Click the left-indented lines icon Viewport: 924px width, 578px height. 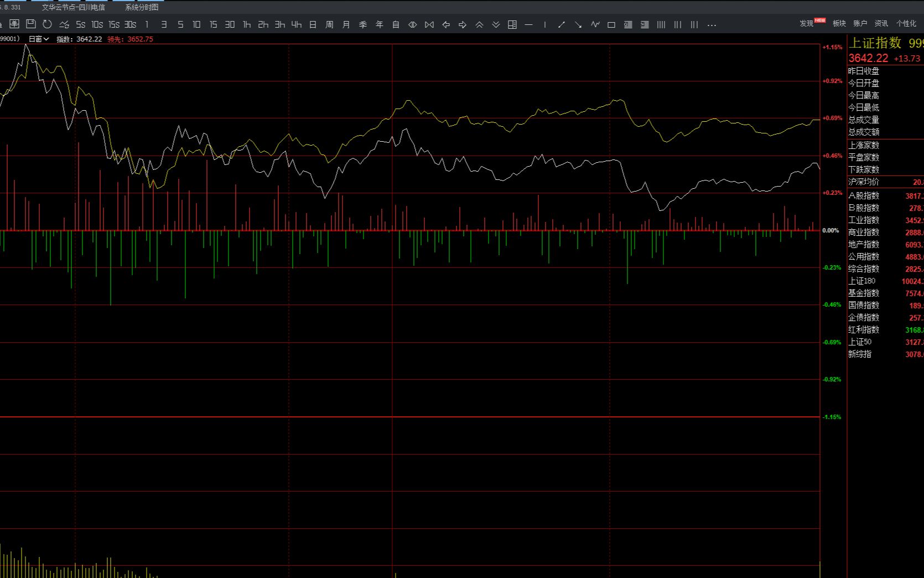[x=628, y=24]
